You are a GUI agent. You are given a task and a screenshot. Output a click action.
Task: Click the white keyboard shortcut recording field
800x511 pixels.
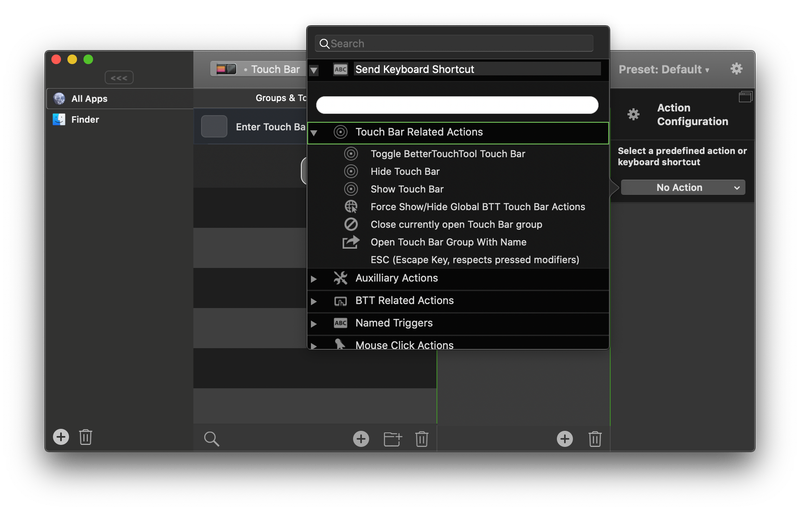coord(457,105)
